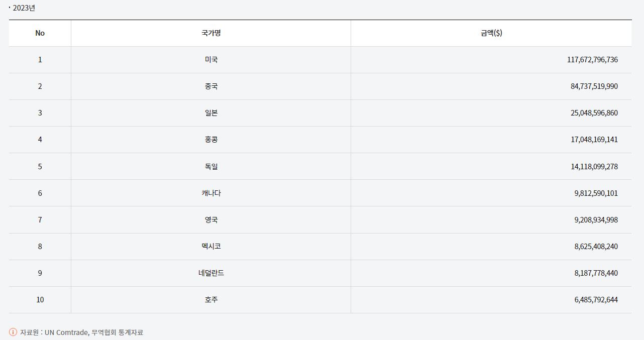
Task: Select the 네덜란드 country cell
Action: tap(211, 273)
